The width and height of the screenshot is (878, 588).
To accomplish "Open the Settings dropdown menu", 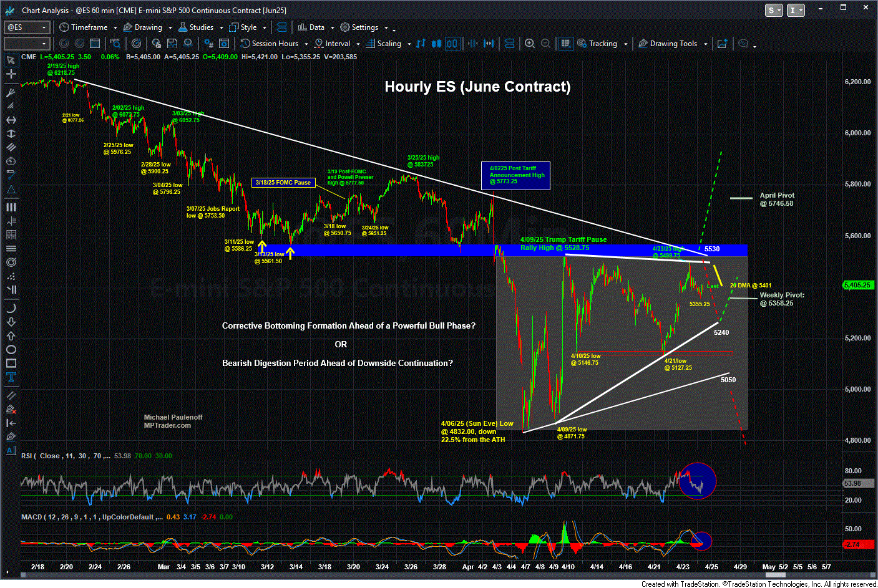I will pyautogui.click(x=364, y=27).
